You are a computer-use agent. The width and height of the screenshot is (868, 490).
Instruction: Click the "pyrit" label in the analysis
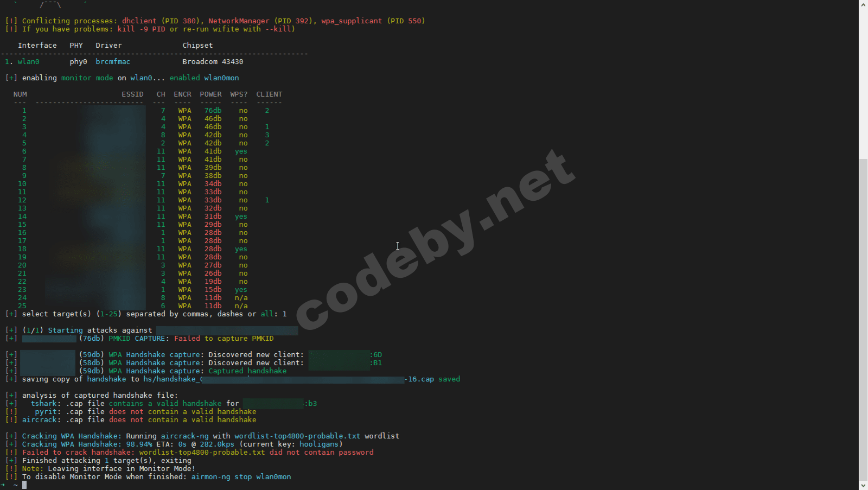click(x=46, y=412)
